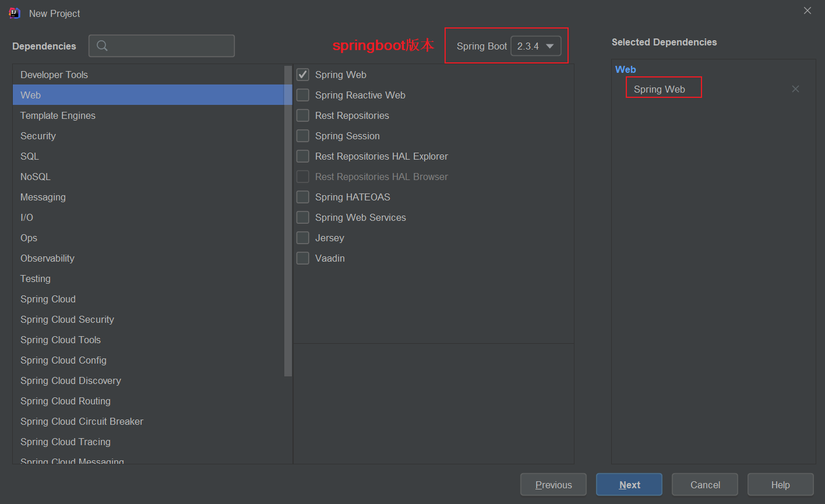Image resolution: width=825 pixels, height=504 pixels.
Task: Open the NoSQL category
Action: coord(149,177)
